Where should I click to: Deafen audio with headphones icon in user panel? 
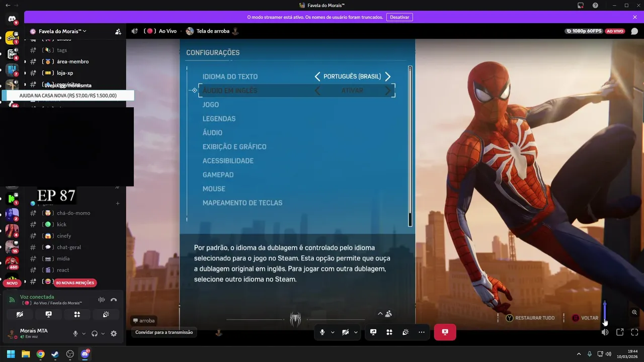[94, 333]
